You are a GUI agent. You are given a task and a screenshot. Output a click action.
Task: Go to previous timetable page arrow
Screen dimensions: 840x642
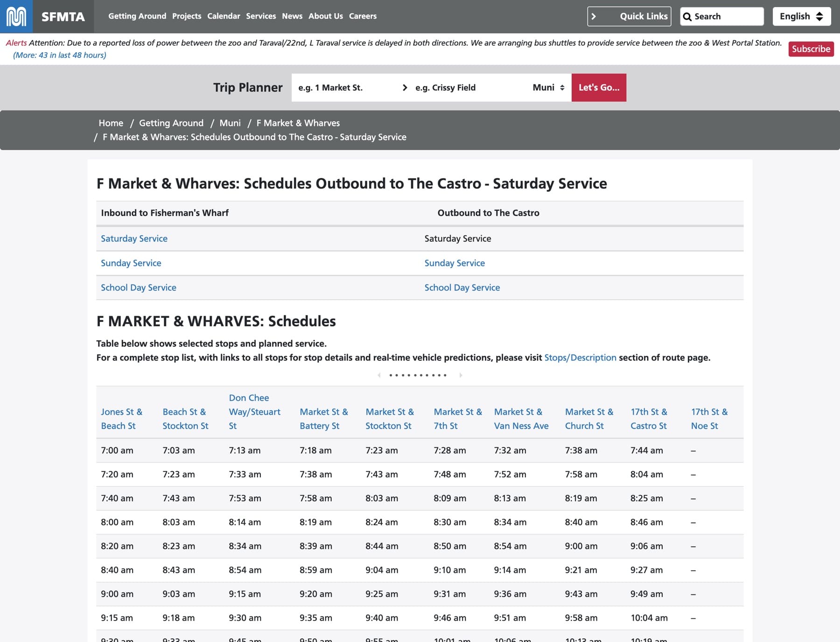[379, 375]
